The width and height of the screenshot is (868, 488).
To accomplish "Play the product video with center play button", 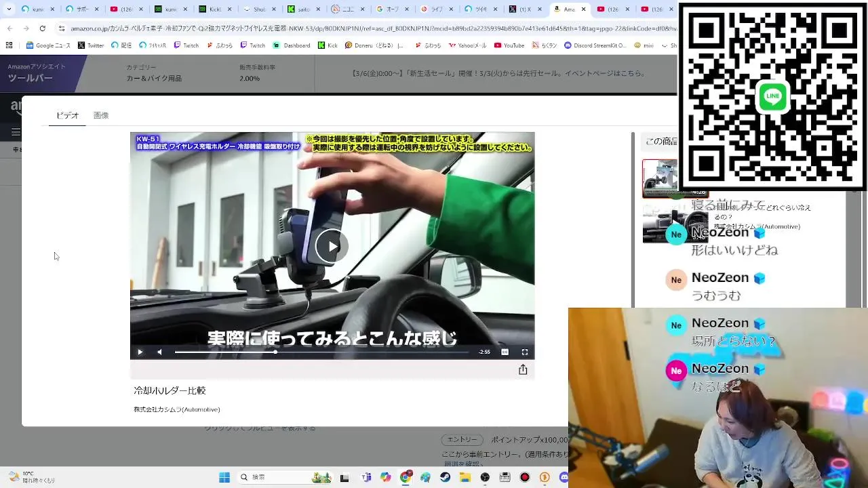I will pyautogui.click(x=332, y=246).
